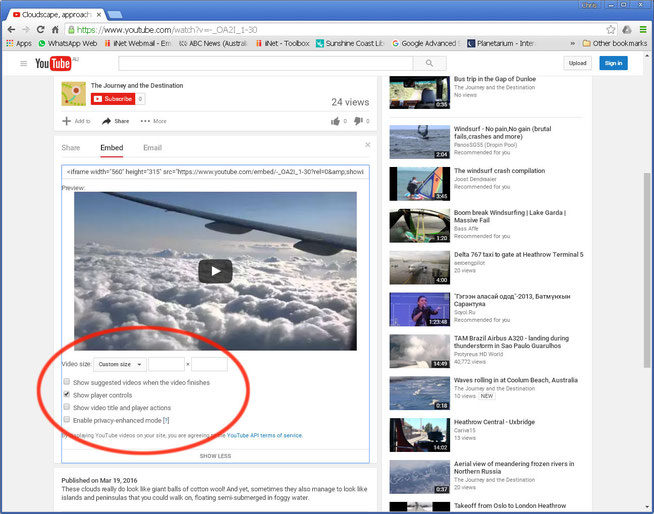
Task: Enable Show suggested videos when the video finishes
Action: 67,382
